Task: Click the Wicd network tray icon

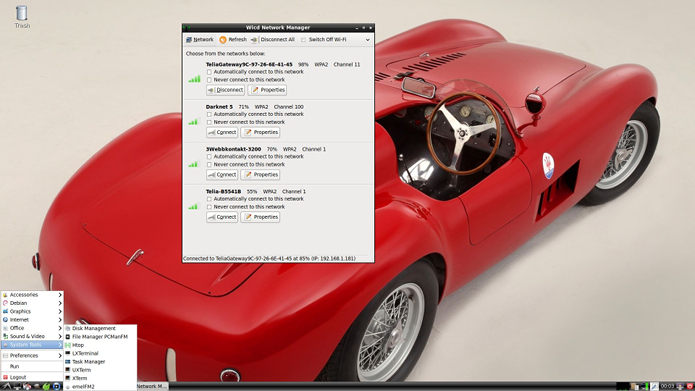Action: pyautogui.click(x=645, y=387)
